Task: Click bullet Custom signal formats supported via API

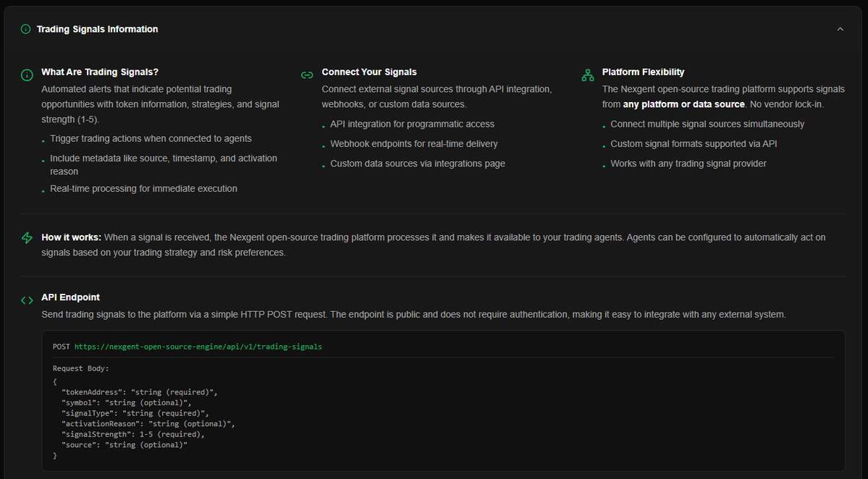Action: click(x=694, y=144)
